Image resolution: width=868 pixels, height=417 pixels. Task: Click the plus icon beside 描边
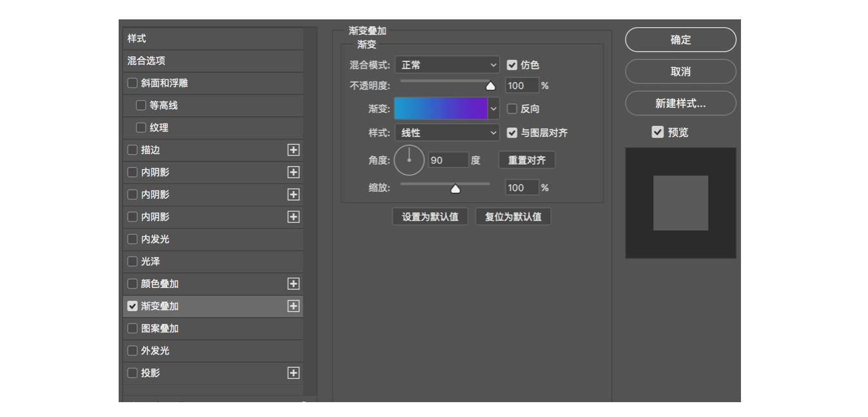click(293, 150)
